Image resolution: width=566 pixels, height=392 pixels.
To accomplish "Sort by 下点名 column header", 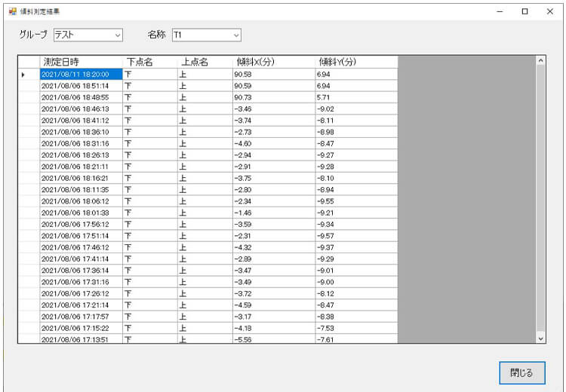I will (x=150, y=62).
